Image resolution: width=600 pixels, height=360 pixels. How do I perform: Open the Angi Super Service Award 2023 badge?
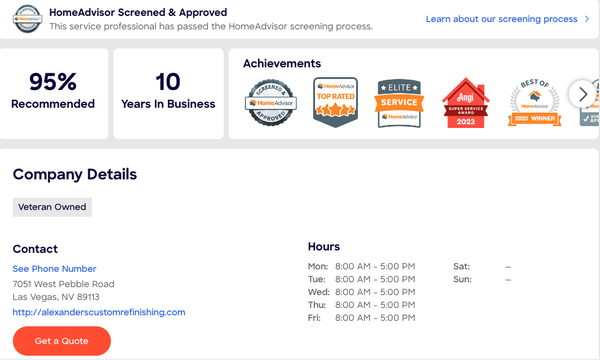tap(466, 103)
